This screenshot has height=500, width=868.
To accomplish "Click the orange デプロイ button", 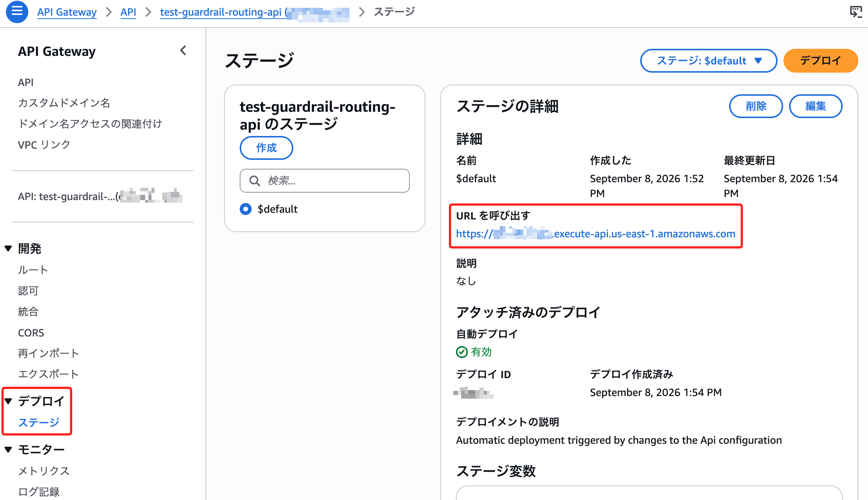I will (x=820, y=61).
